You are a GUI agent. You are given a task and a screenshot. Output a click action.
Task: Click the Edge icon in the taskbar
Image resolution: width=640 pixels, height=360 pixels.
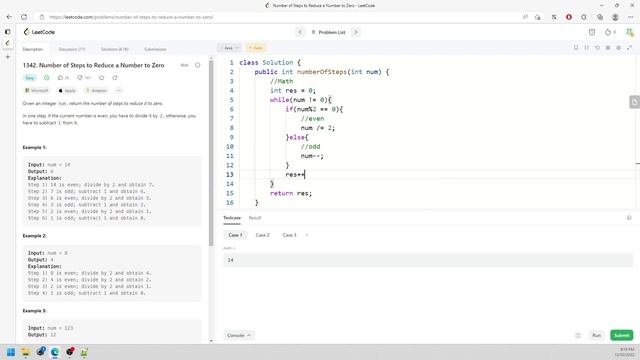point(55,352)
